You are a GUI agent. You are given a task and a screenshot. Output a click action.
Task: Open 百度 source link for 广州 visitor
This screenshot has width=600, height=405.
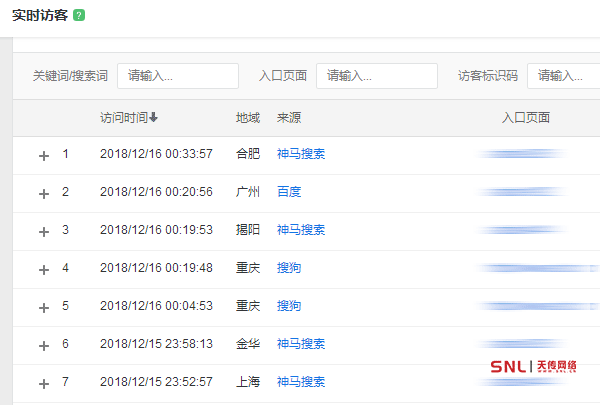coord(289,192)
